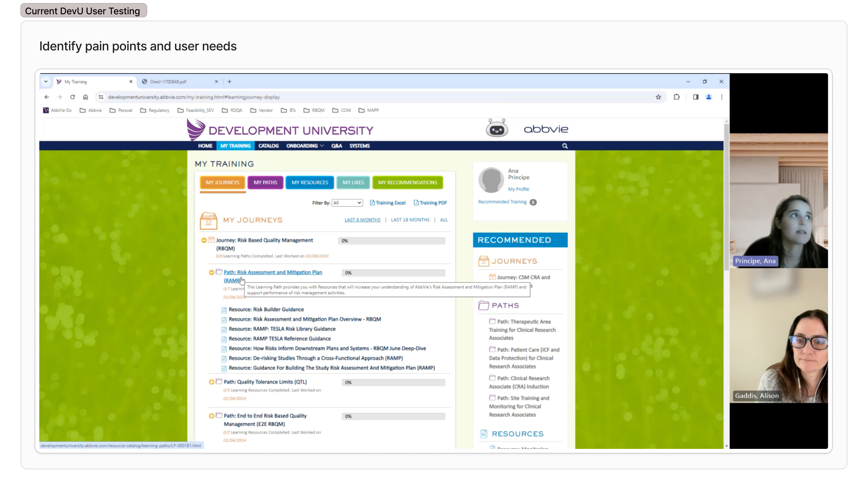The width and height of the screenshot is (868, 490).
Task: Open the Q&A nav item
Action: click(337, 146)
